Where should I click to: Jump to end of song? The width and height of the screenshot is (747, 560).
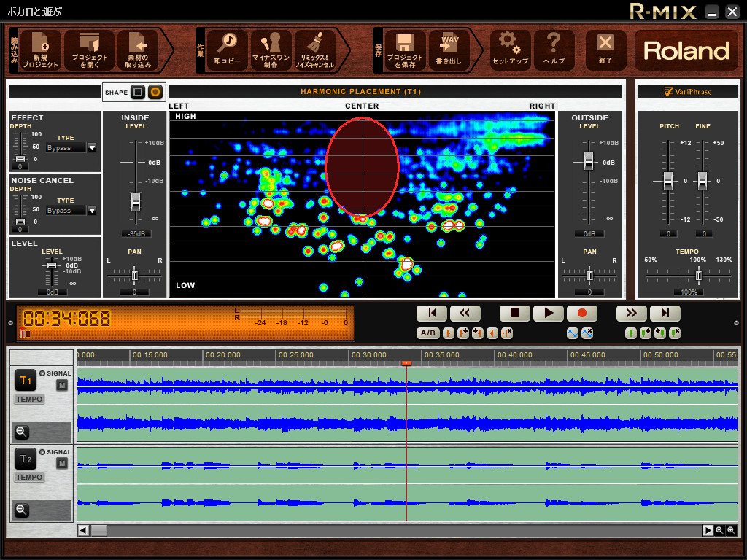tap(665, 313)
